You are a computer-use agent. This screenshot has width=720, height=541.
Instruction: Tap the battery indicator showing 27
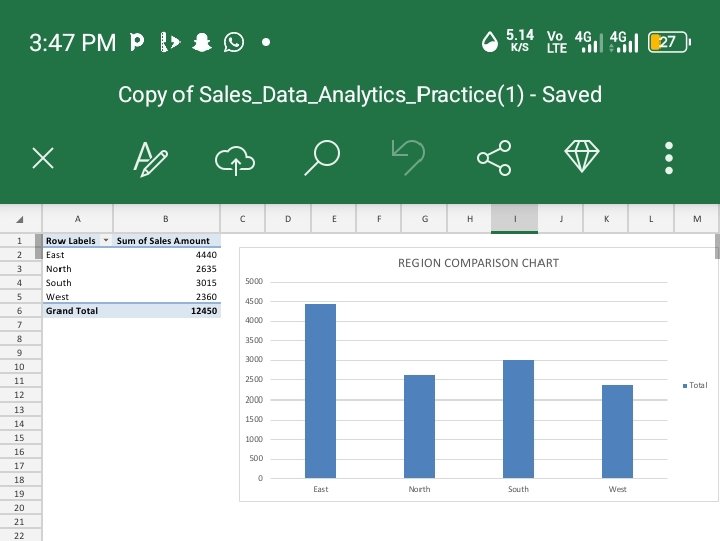[x=669, y=42]
